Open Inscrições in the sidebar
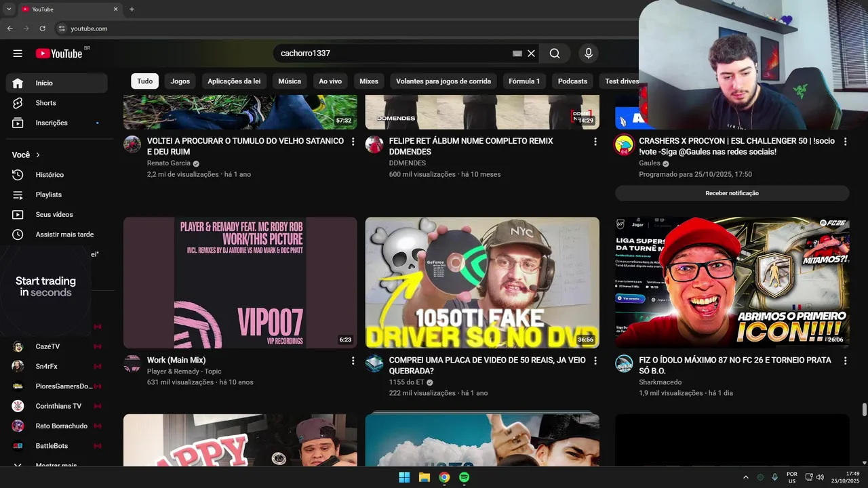The height and width of the screenshot is (488, 868). click(x=57, y=123)
